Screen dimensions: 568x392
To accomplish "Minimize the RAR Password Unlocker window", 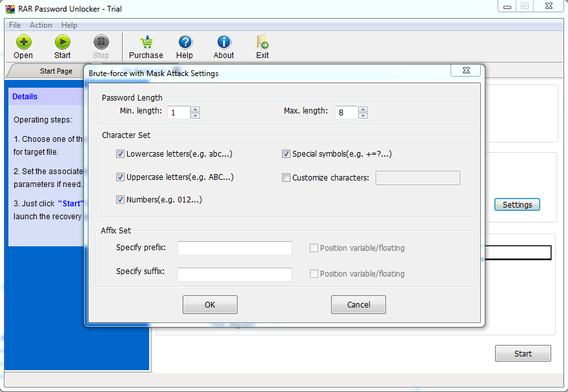I will pos(507,6).
